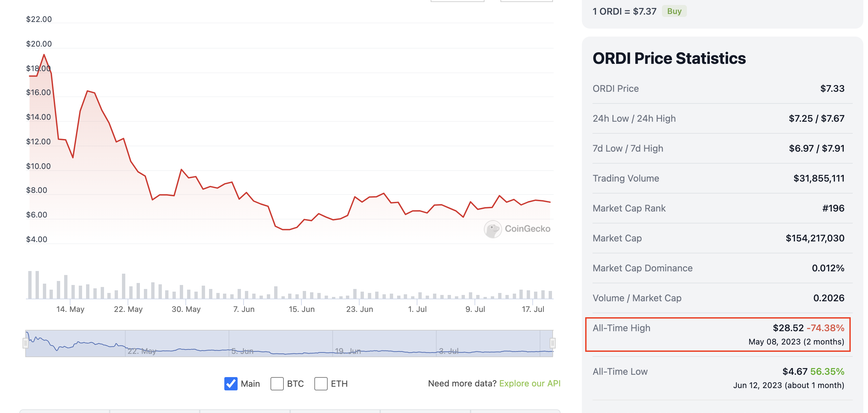Click the All-Time Low $4.67 value
The width and height of the screenshot is (868, 413).
[795, 371]
